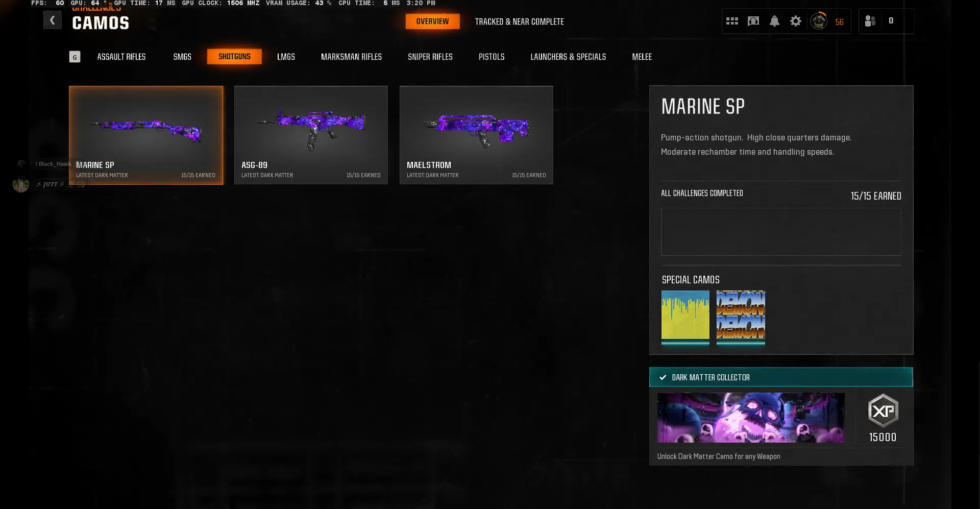Screen dimensions: 980x509
Task: Select the Marksman Rifles category
Action: [351, 57]
